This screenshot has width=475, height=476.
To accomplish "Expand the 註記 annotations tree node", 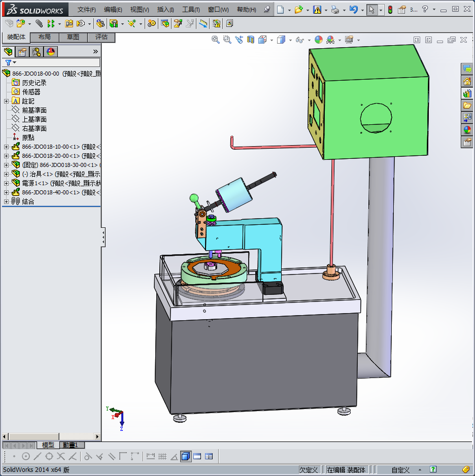I will click(6, 101).
